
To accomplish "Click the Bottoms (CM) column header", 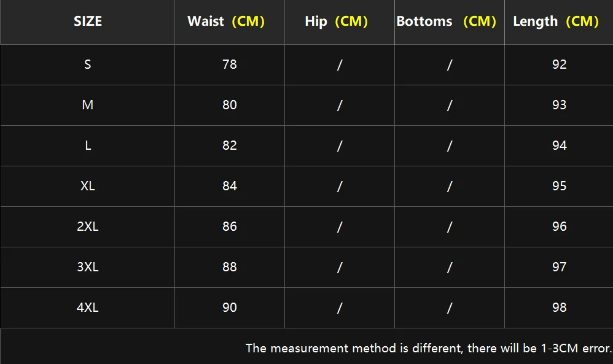I will coord(447,21).
